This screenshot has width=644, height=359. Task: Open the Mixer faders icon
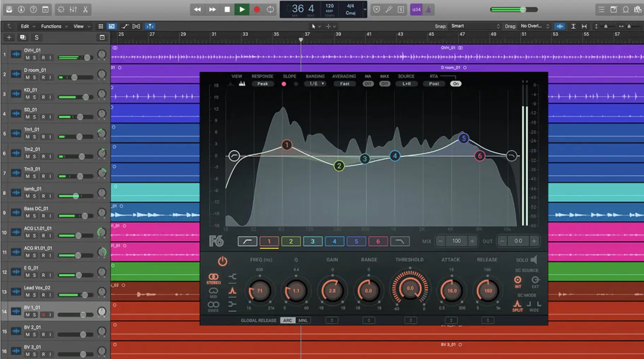[73, 10]
